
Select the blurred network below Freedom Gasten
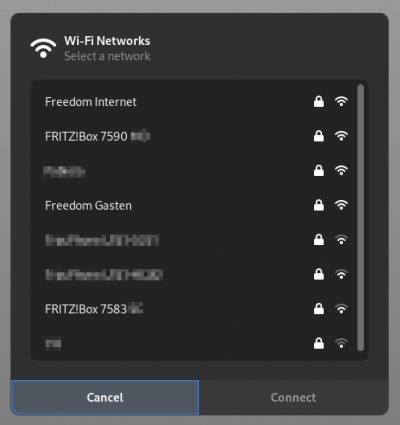[x=194, y=240]
